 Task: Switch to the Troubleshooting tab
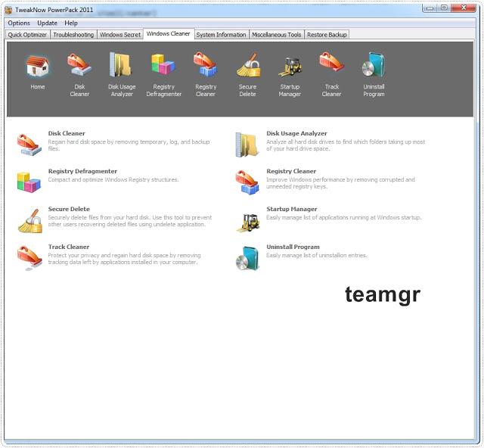pyautogui.click(x=73, y=35)
